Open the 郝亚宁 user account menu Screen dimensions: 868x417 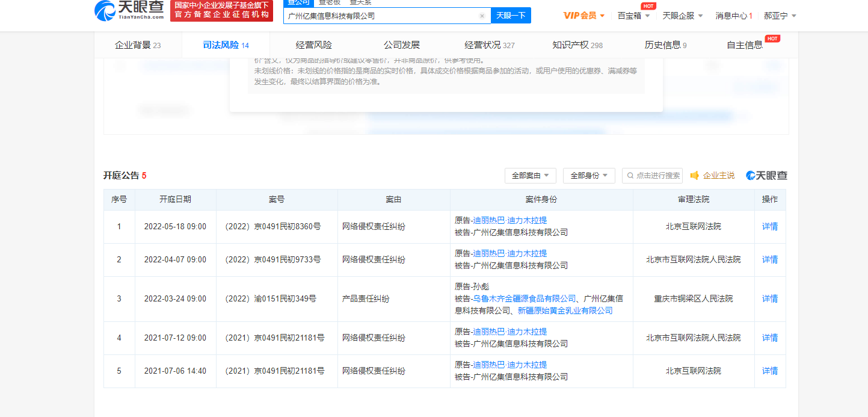tap(780, 16)
